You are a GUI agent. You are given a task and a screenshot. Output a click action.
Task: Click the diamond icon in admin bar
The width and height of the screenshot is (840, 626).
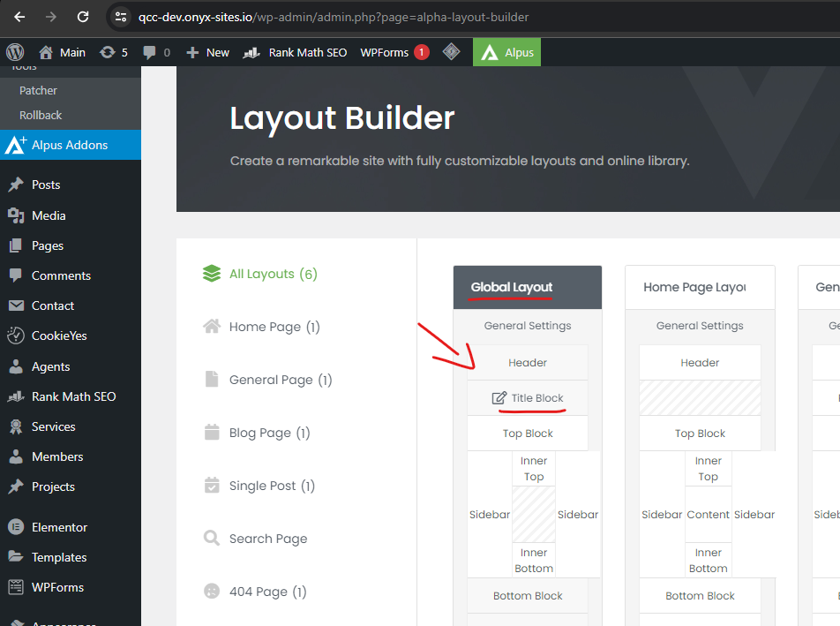(452, 52)
